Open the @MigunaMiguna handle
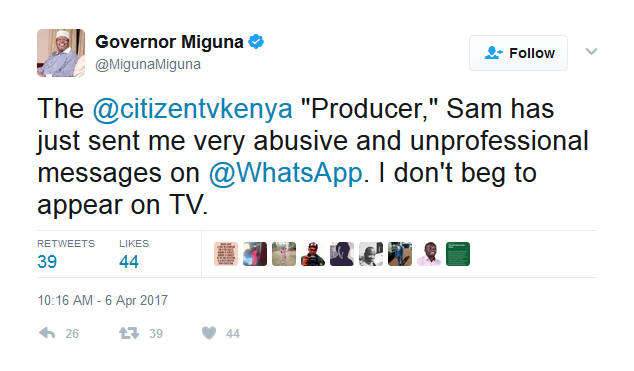The width and height of the screenshot is (634, 371). coord(148,65)
